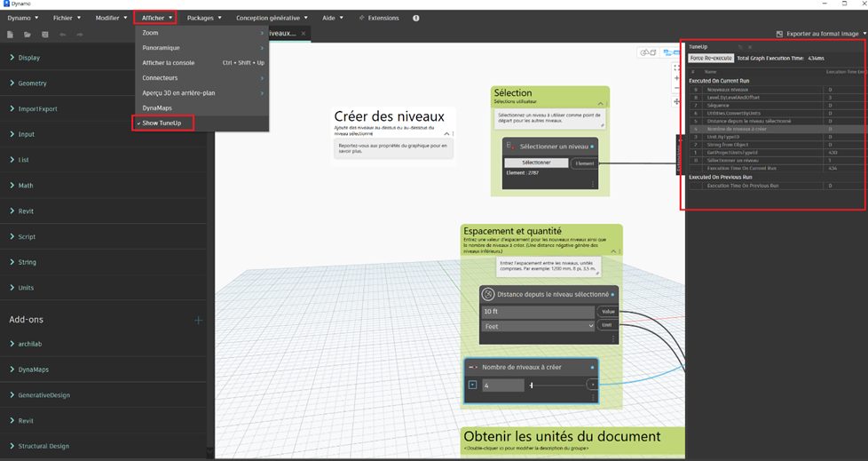Click the slider value field showing 4

point(502,385)
